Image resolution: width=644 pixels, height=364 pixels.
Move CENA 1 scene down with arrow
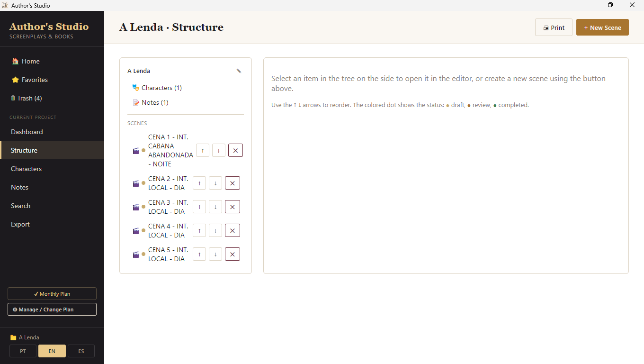click(x=219, y=151)
